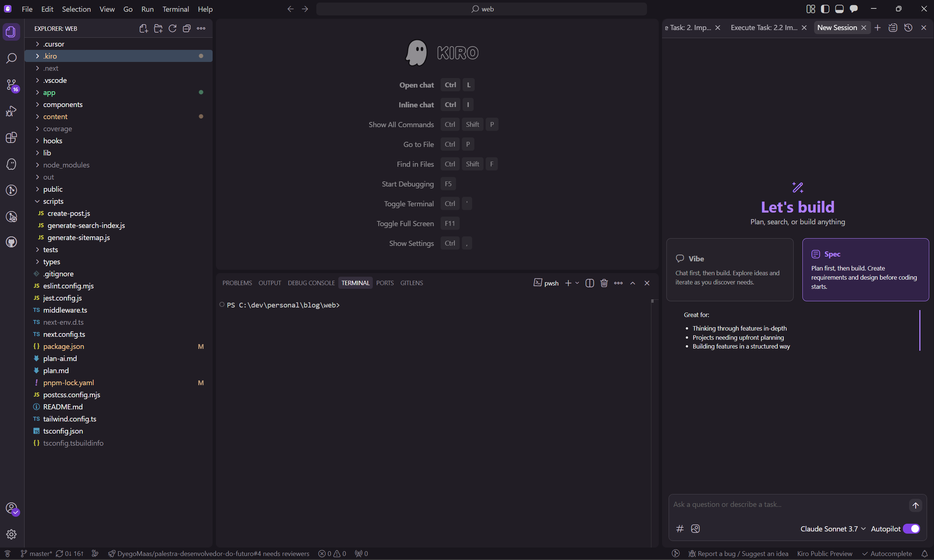Click the synchronize changes 0 161 indicator
The image size is (934, 560).
coord(69,553)
